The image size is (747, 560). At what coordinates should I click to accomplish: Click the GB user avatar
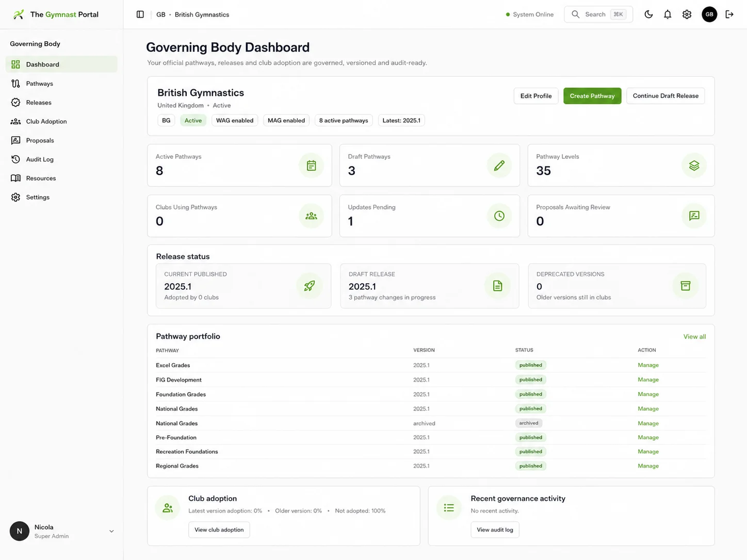tap(709, 14)
